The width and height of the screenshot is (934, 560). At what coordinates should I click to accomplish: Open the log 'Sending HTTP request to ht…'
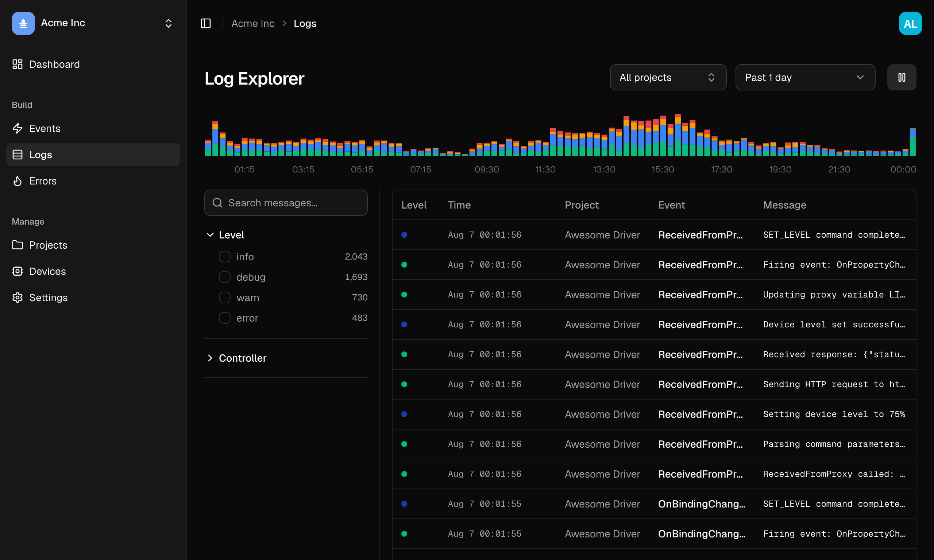point(654,384)
